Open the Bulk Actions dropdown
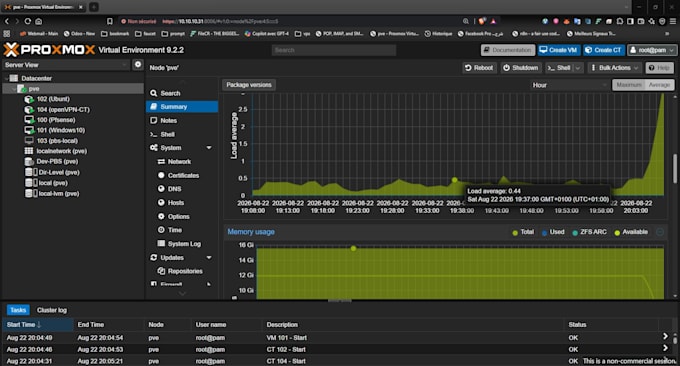Image resolution: width=680 pixels, height=366 pixels. (x=615, y=68)
